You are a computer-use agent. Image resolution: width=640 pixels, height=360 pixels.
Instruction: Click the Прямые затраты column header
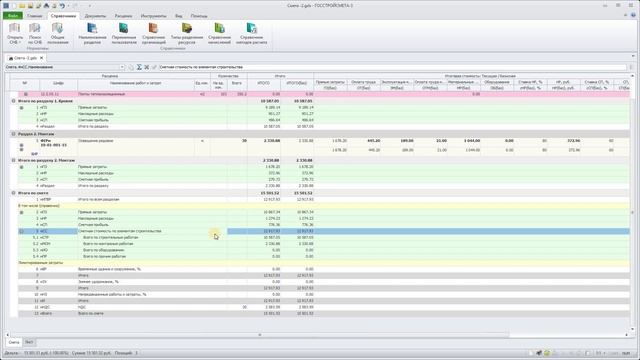coord(330,82)
